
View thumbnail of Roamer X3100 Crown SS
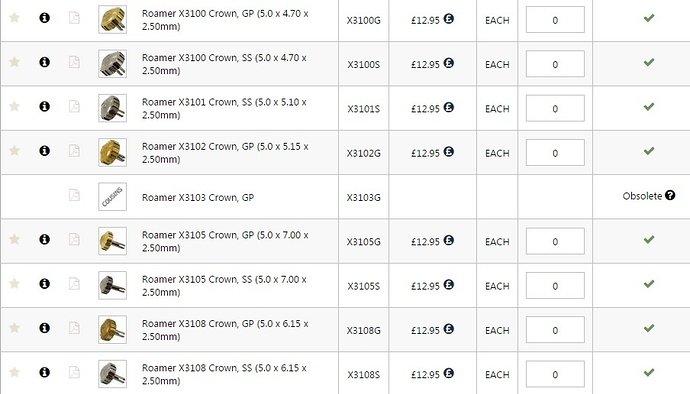(113, 64)
